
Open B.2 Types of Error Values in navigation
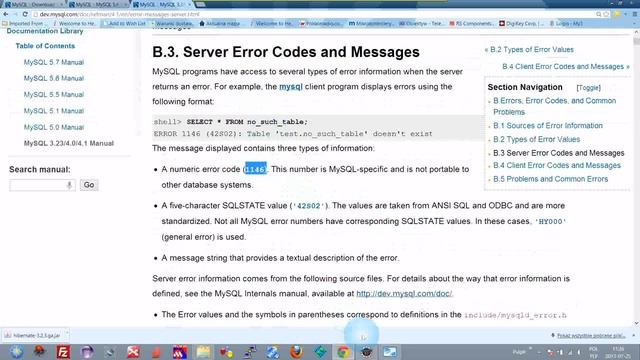pos(536,140)
